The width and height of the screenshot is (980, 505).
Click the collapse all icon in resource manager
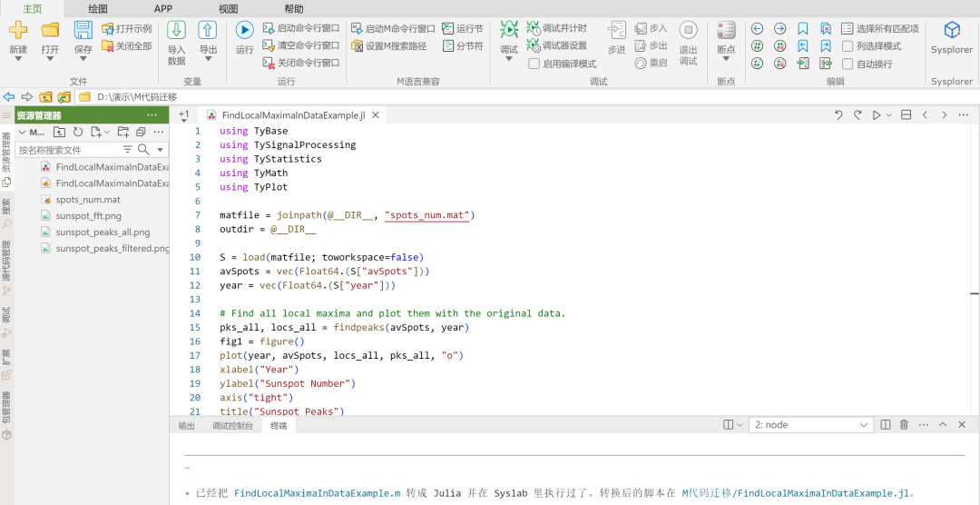(141, 132)
